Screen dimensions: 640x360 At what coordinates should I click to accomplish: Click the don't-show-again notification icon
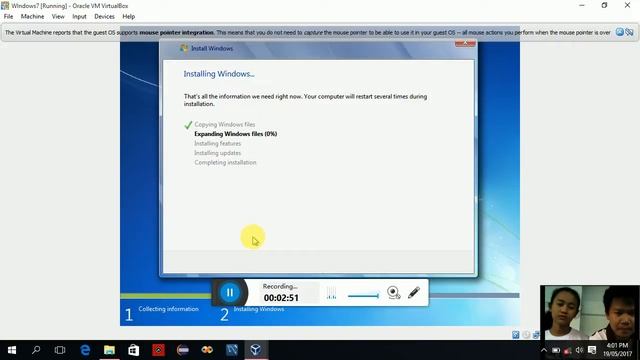pos(629,32)
